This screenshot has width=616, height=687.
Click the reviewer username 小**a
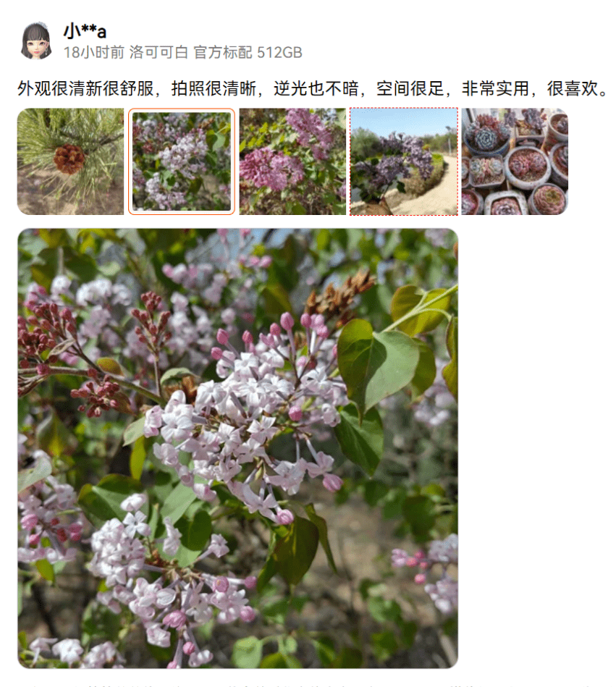pos(85,31)
